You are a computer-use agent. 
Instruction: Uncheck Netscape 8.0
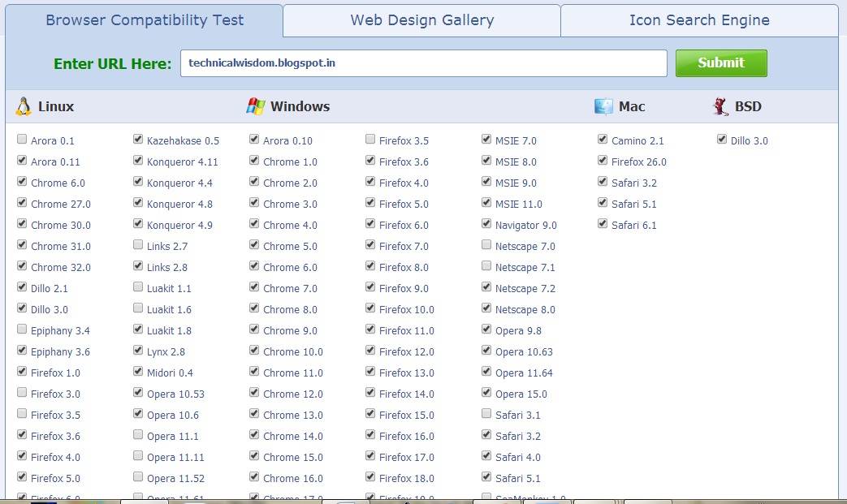[486, 308]
